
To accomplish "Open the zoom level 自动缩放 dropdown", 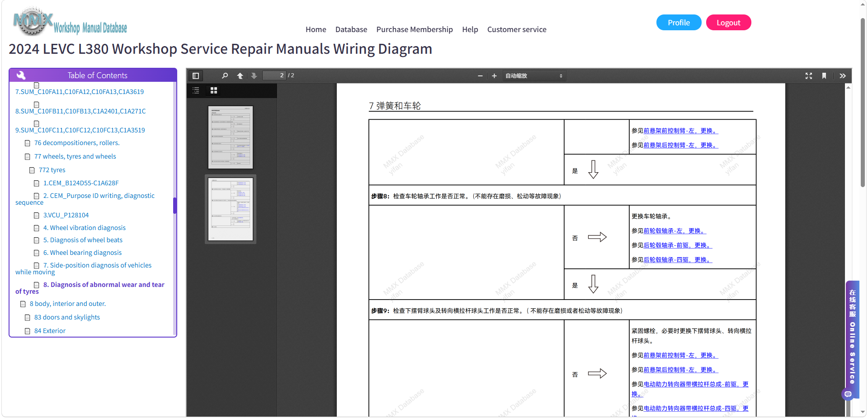I will coord(534,76).
